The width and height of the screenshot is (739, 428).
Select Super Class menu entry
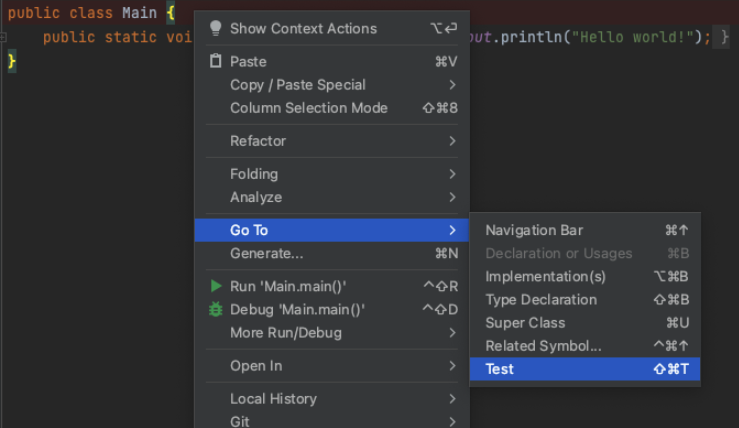(525, 322)
